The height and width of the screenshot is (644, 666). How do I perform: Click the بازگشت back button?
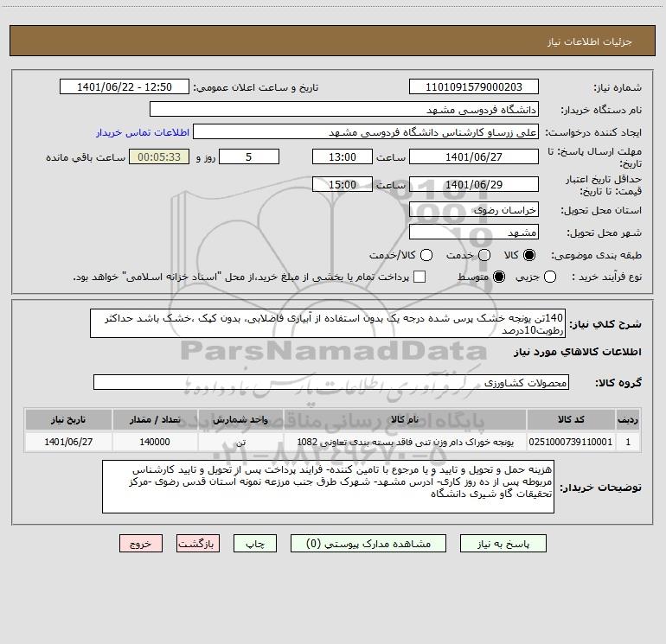198,544
